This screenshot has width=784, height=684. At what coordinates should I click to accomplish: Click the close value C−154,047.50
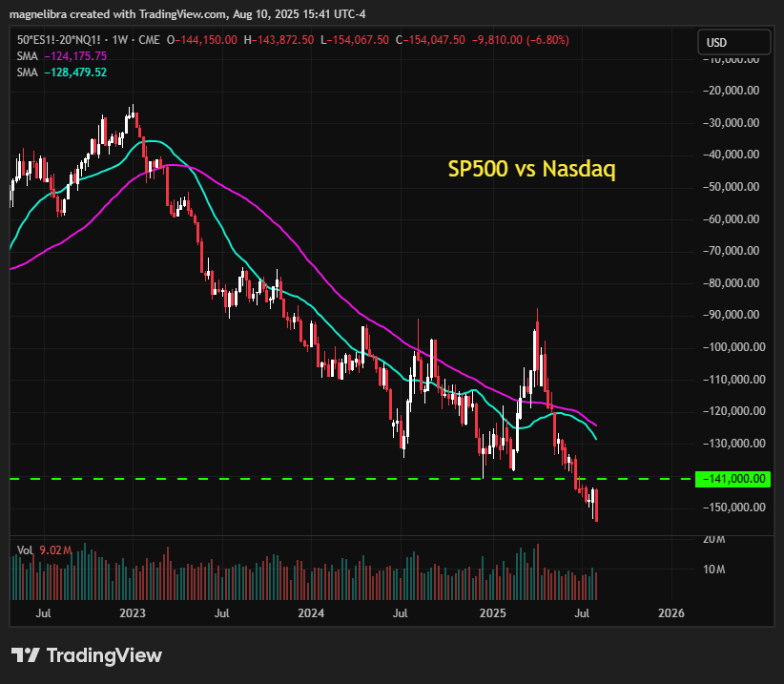(x=430, y=40)
